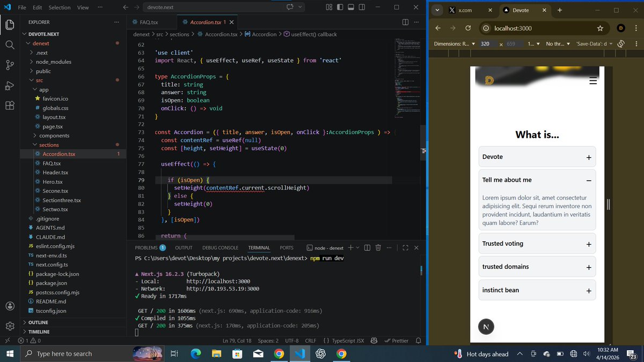This screenshot has width=644, height=362.
Task: Click the notifications bell in status bar
Action: [419, 341]
